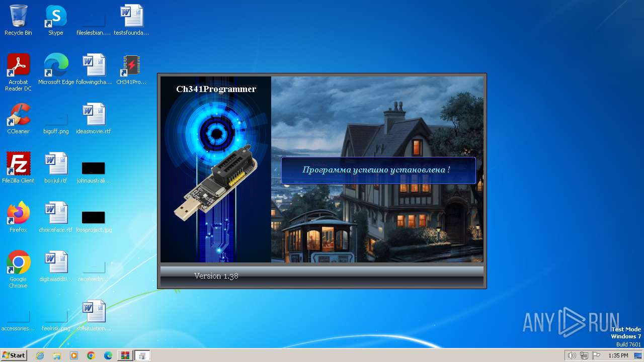
Task: Launch FileZilla Client shortcut
Action: point(18,168)
